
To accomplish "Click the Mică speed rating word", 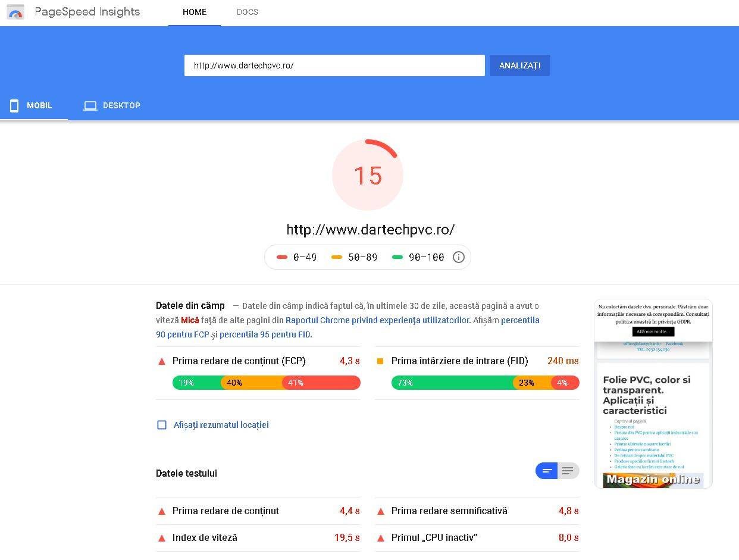I will tap(190, 320).
